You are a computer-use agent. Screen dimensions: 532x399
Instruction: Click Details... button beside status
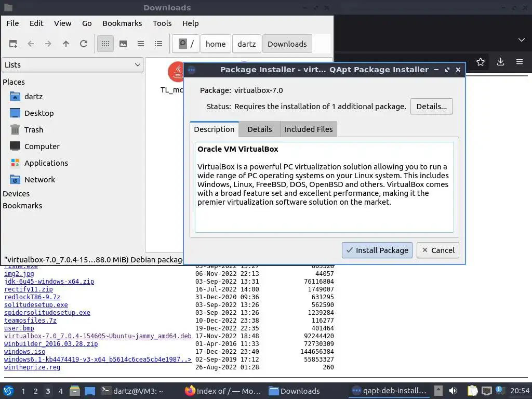tap(432, 107)
